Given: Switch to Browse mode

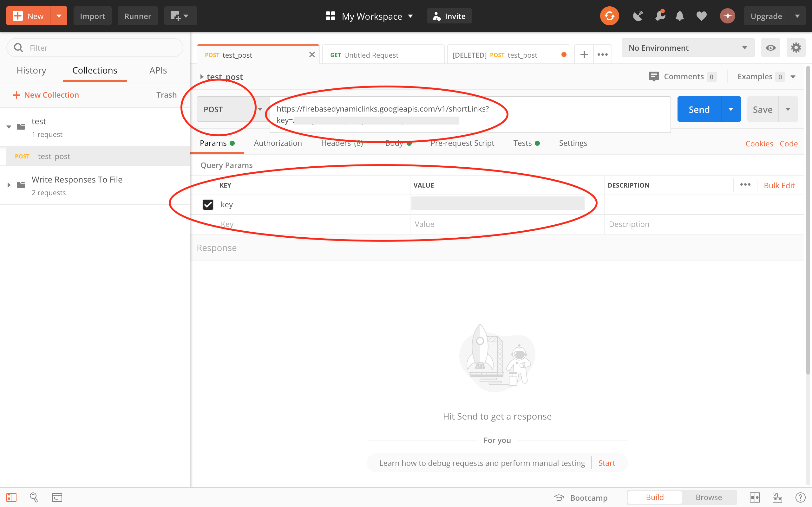Looking at the screenshot, I should (x=708, y=497).
